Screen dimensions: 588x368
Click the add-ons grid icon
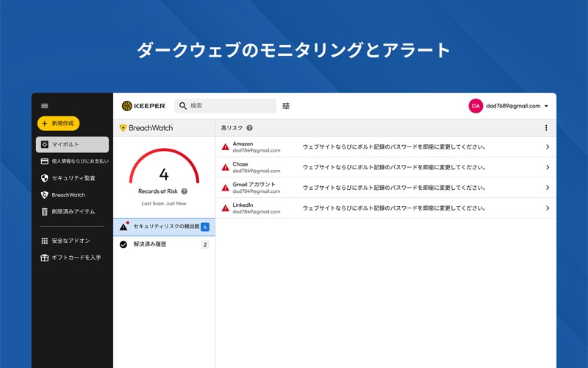45,241
